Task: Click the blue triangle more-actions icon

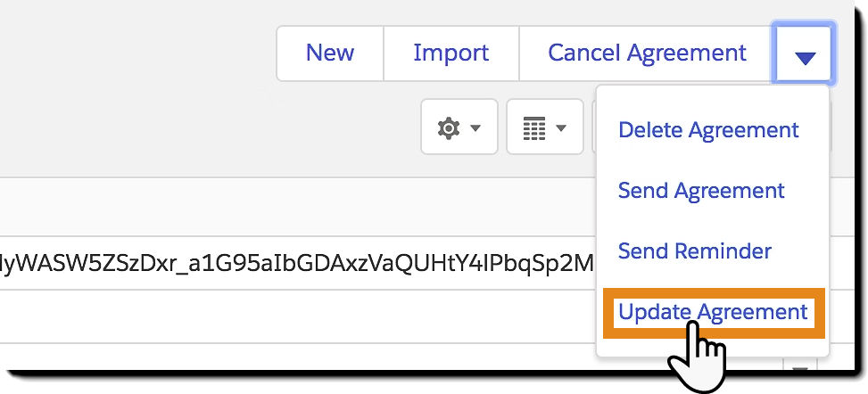Action: [805, 58]
